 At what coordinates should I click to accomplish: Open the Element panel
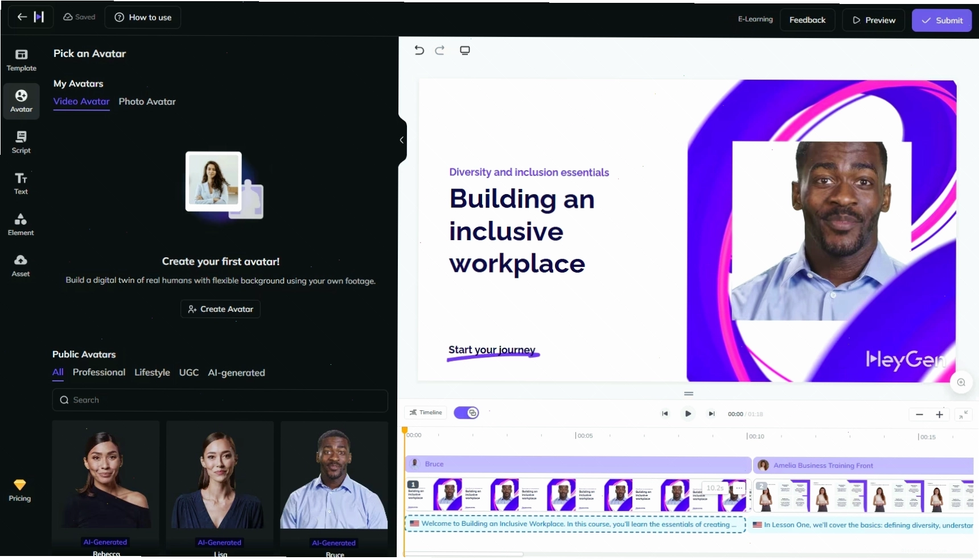[x=21, y=225]
